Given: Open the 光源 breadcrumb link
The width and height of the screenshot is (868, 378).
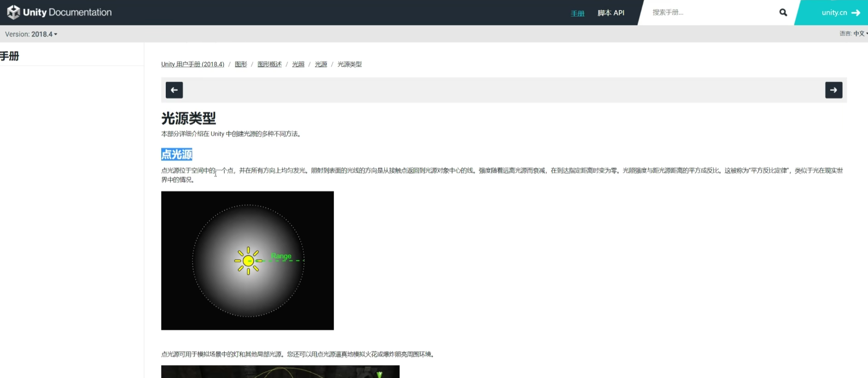Looking at the screenshot, I should coord(321,64).
